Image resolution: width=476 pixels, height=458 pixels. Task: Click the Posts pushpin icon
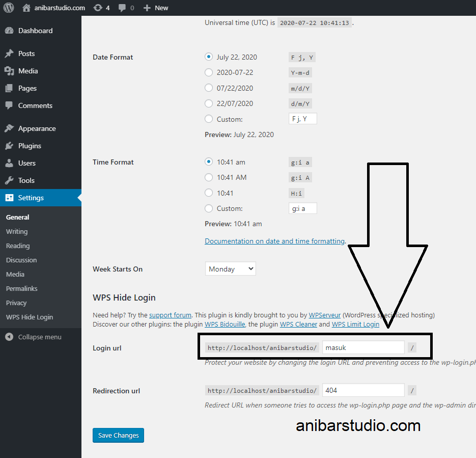pyautogui.click(x=9, y=53)
